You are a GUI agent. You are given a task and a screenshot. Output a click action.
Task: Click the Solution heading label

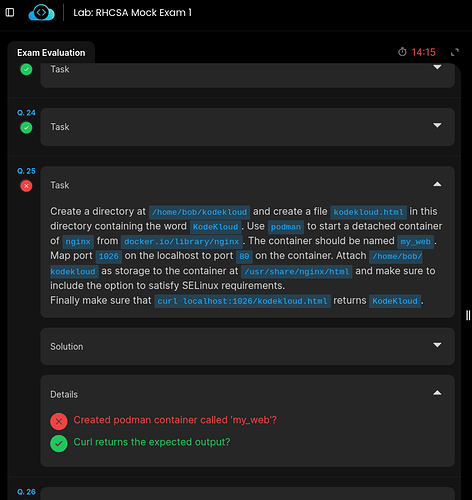67,347
